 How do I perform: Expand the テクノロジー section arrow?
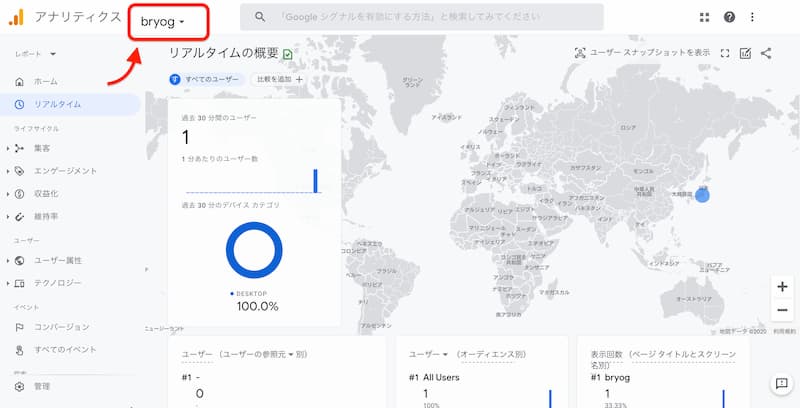(8, 283)
